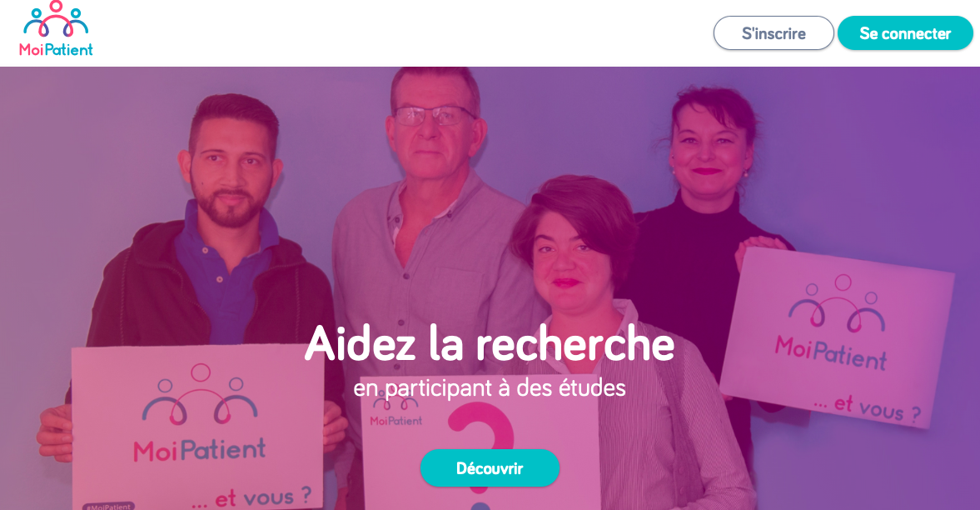Viewport: 980px width, 510px height.
Task: Select the Se connecter login button
Action: click(905, 33)
